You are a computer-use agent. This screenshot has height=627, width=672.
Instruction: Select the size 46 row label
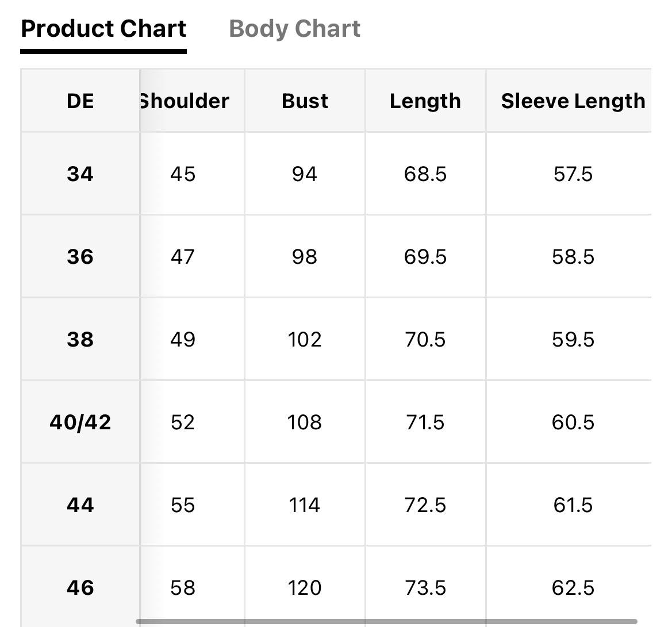coord(80,587)
